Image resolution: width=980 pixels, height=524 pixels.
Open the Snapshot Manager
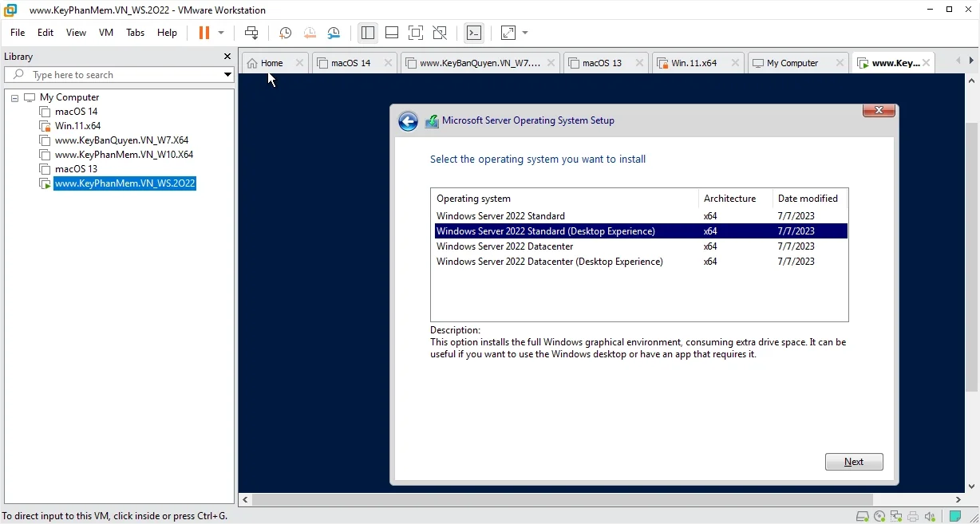pos(334,33)
